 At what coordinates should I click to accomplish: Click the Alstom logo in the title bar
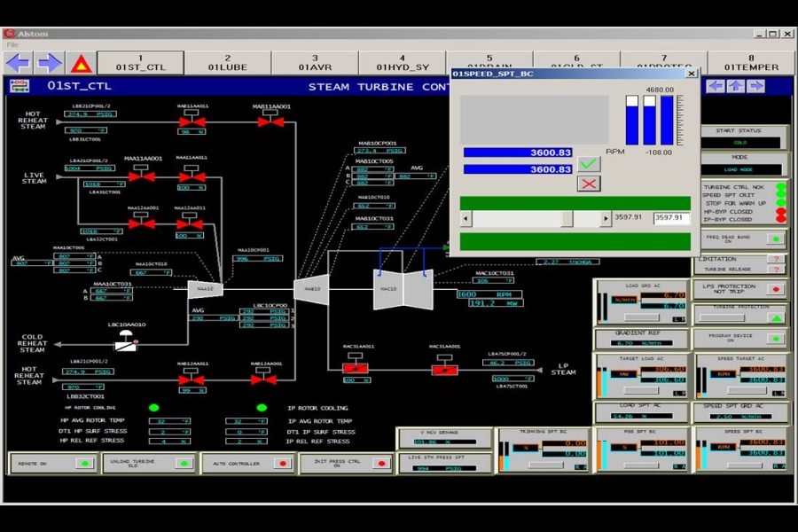(9, 34)
